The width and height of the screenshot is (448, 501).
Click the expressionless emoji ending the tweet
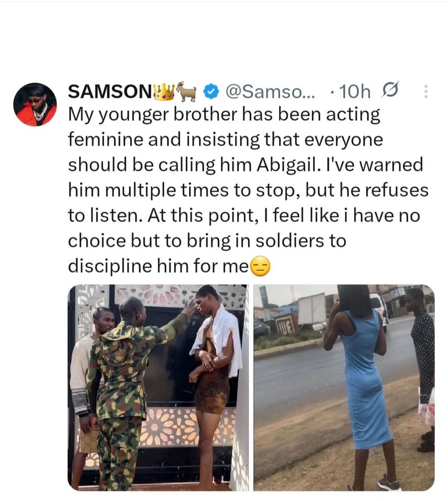(260, 267)
